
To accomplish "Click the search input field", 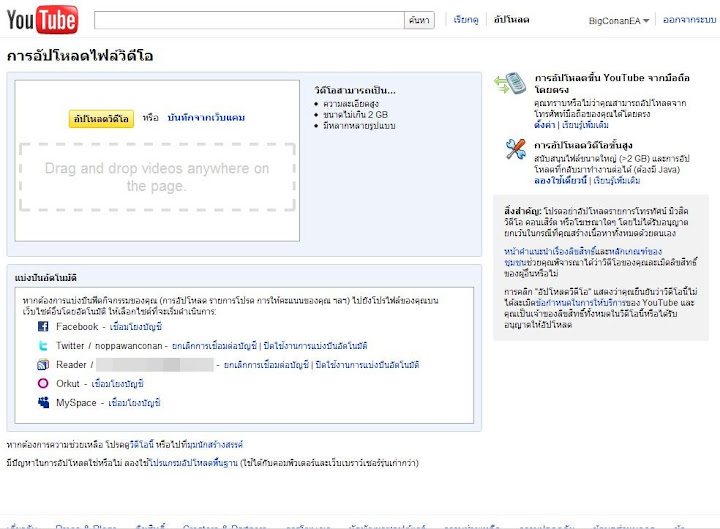I will coord(249,20).
